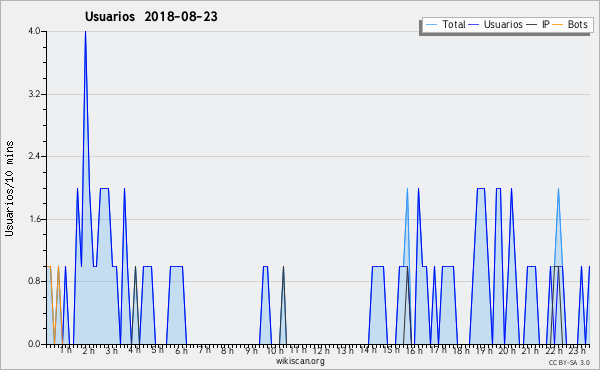The width and height of the screenshot is (600, 370).
Task: Click the chart title 'Usuarios 2018-08-23'
Action: (x=151, y=16)
